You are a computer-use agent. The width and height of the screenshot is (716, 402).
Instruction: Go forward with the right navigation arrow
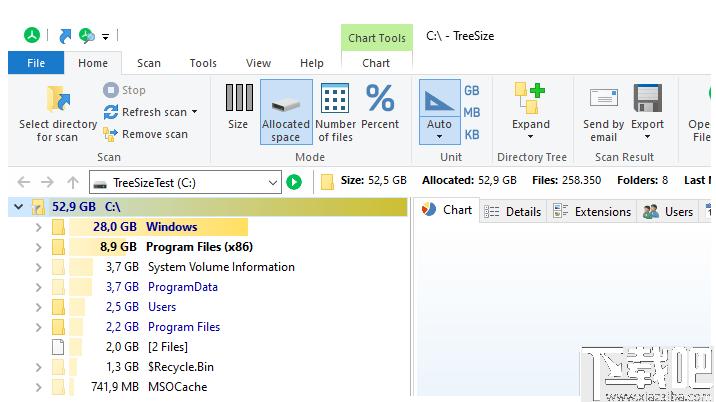[x=47, y=183]
